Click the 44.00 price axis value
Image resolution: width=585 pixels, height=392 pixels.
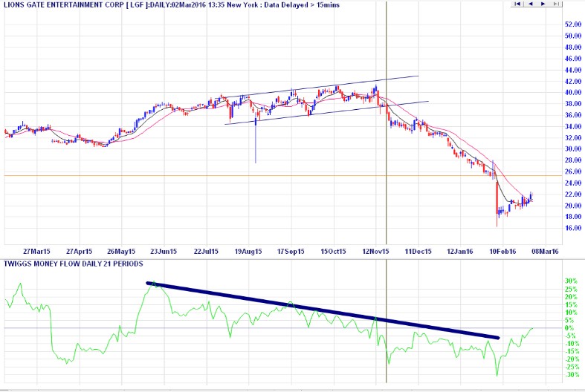pos(573,70)
